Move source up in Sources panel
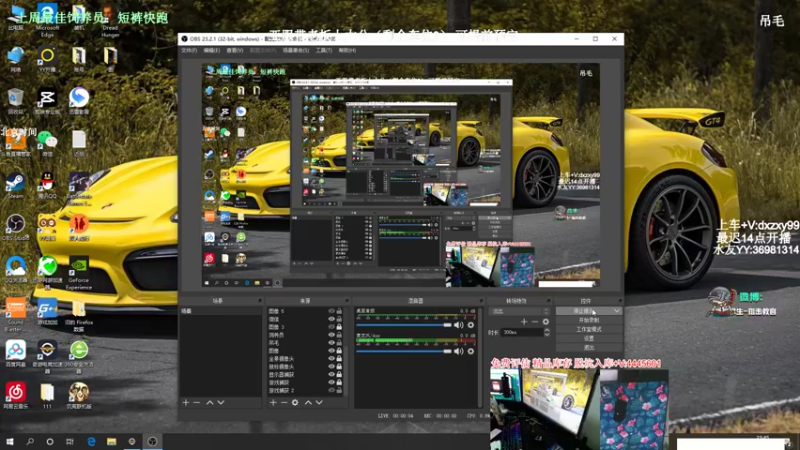 (x=308, y=403)
